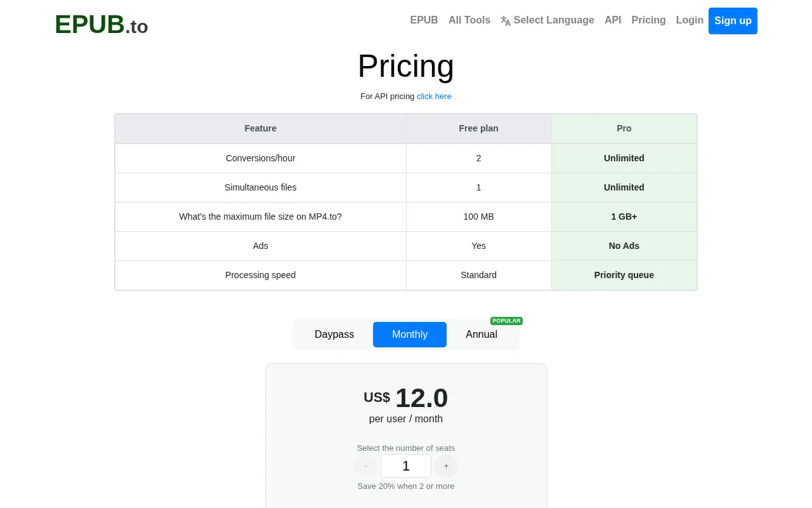
Task: Increase seats with the plus button
Action: point(446,466)
